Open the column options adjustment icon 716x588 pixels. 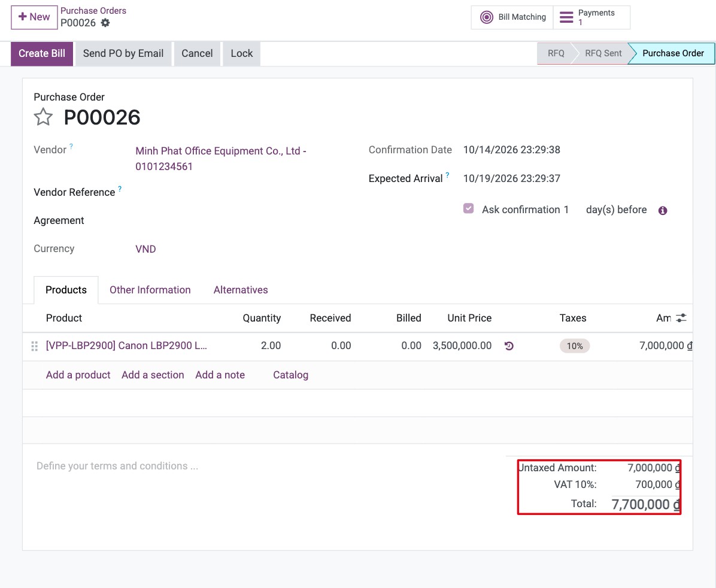point(681,318)
